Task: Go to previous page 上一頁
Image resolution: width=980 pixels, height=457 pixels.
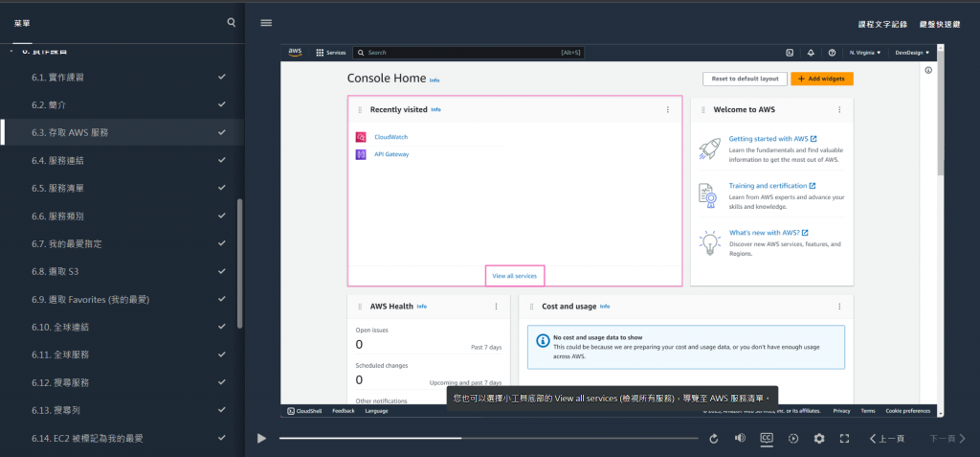Action: click(887, 439)
